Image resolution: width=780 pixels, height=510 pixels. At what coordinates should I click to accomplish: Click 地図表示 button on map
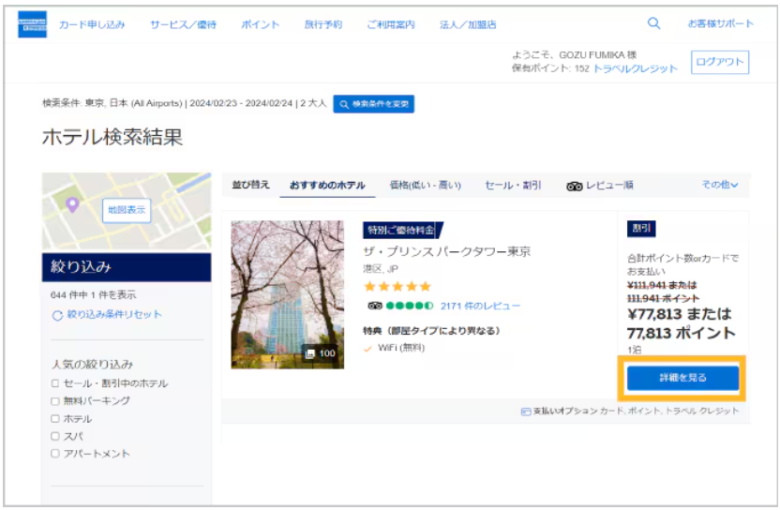tap(127, 210)
